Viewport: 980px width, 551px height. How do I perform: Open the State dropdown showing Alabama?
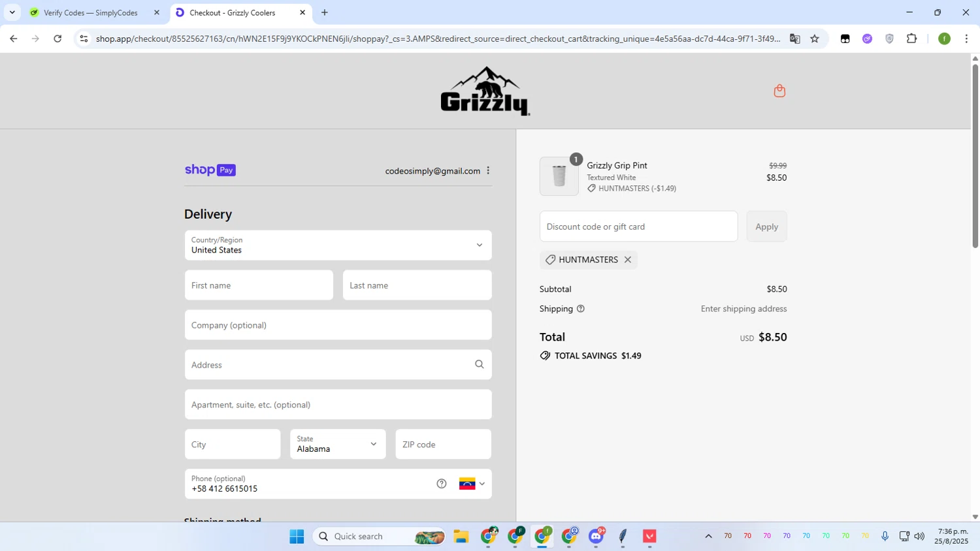(338, 444)
